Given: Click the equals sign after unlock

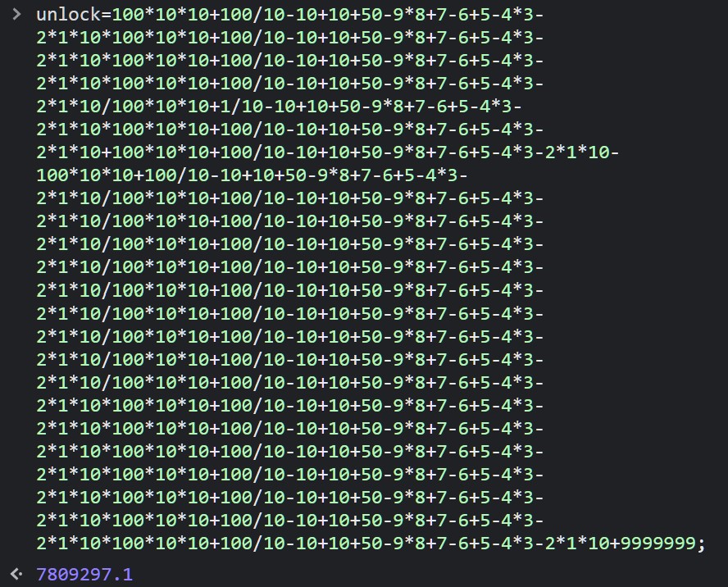Looking at the screenshot, I should pyautogui.click(x=107, y=15).
